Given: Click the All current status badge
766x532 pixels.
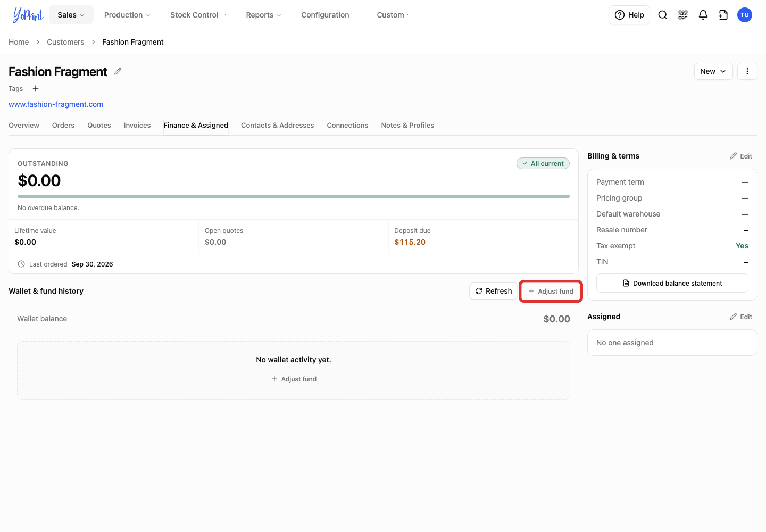Looking at the screenshot, I should [543, 163].
